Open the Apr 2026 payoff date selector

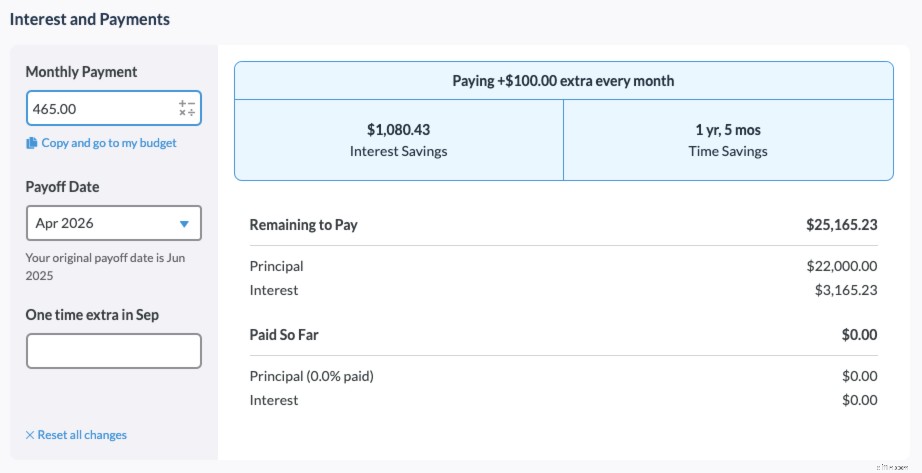pyautogui.click(x=113, y=224)
